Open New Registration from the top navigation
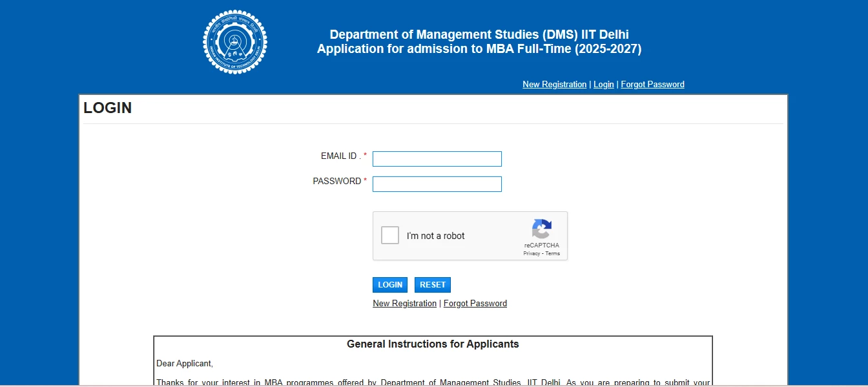Viewport: 868px width, 387px height. tap(554, 84)
